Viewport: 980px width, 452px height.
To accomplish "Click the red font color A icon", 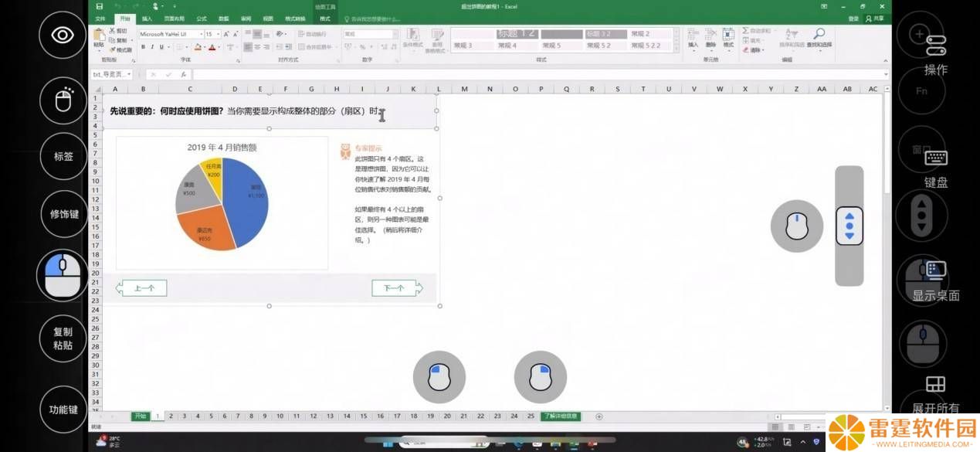I will pyautogui.click(x=212, y=47).
